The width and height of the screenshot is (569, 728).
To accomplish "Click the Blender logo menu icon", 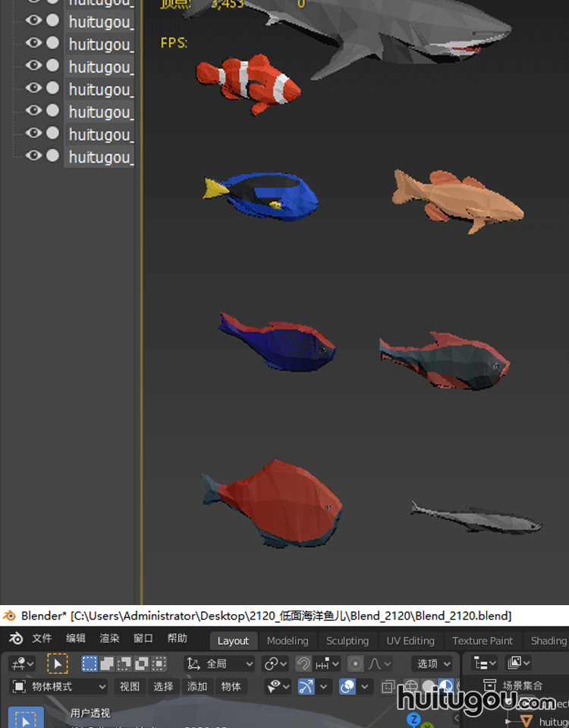I will 16,639.
